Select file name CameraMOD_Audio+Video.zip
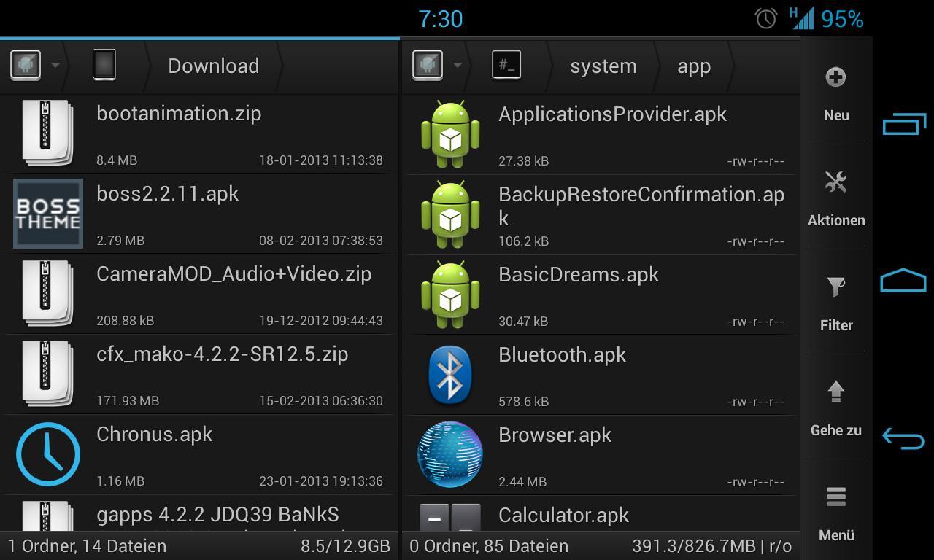This screenshot has height=560, width=934. 234,274
